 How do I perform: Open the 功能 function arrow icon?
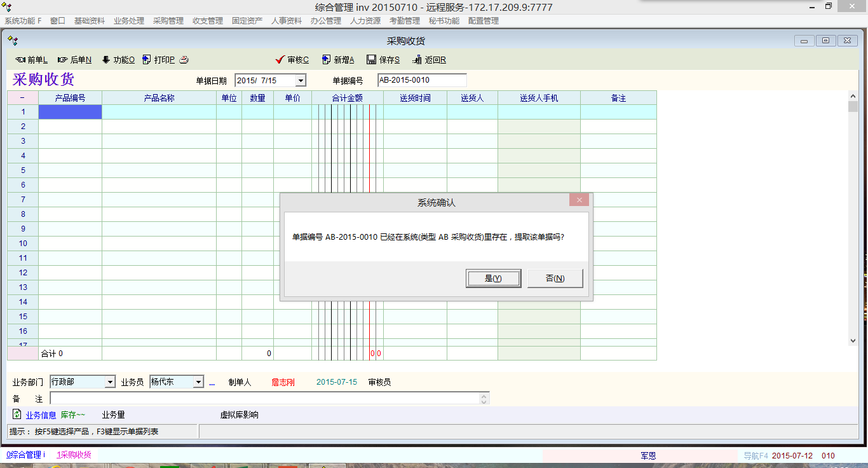click(105, 60)
